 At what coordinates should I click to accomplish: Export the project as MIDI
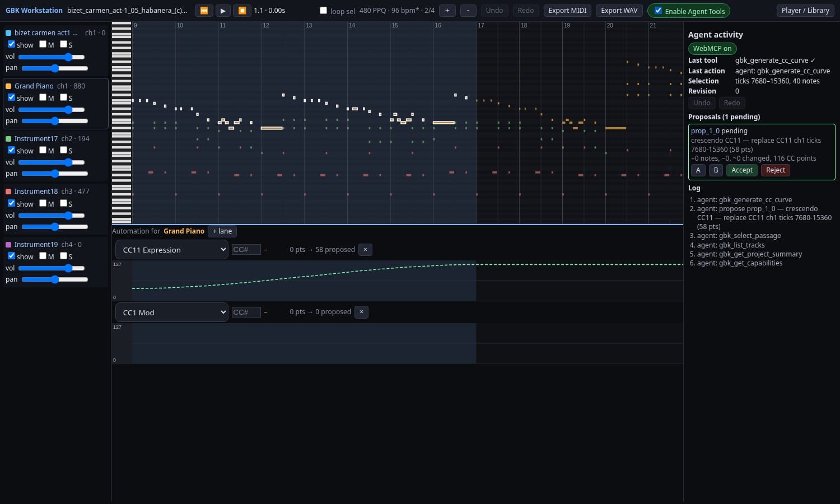(x=567, y=11)
